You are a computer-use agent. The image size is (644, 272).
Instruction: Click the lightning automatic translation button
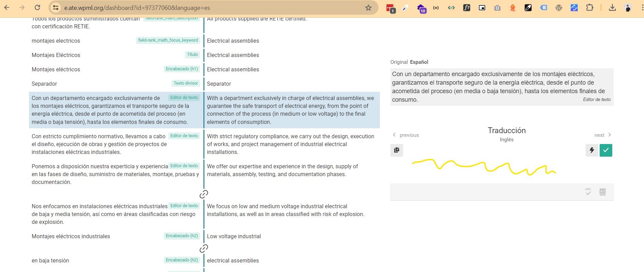(592, 150)
